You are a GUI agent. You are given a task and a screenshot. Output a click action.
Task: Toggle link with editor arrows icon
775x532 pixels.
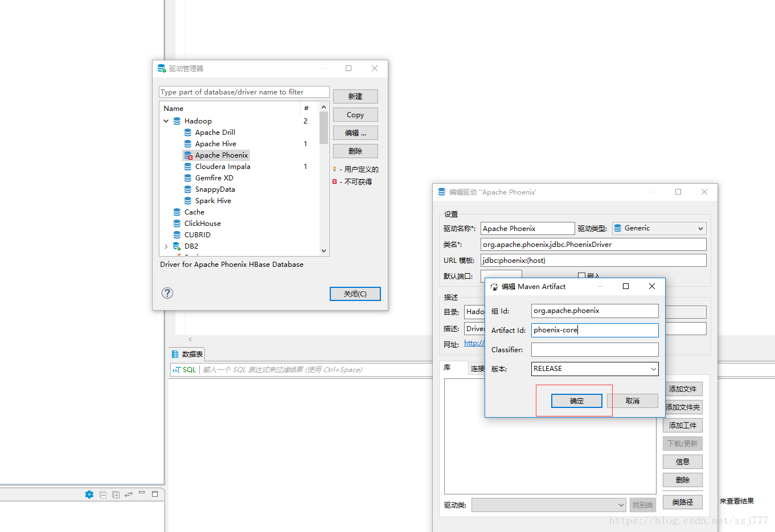(129, 494)
